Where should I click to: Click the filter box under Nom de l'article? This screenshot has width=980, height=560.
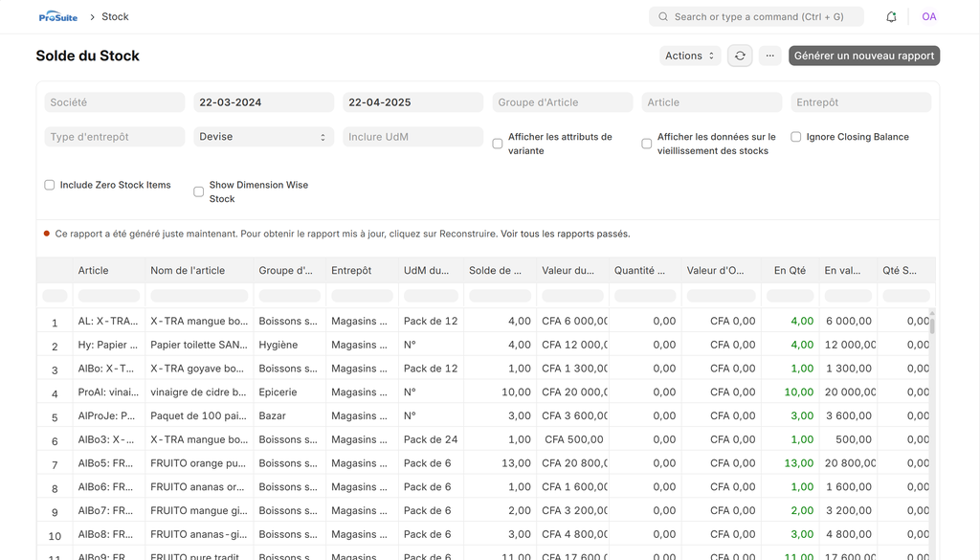point(199,296)
